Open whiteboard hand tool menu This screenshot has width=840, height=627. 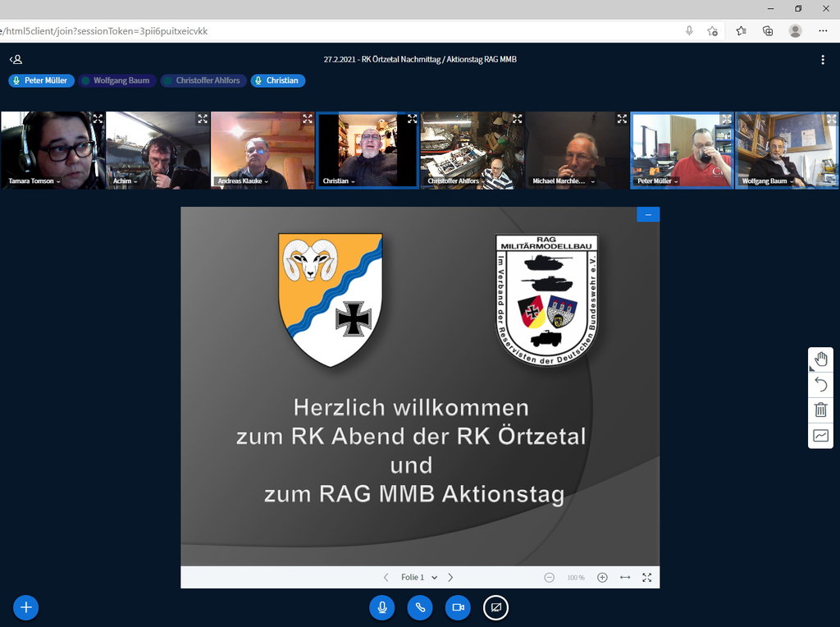tap(820, 359)
